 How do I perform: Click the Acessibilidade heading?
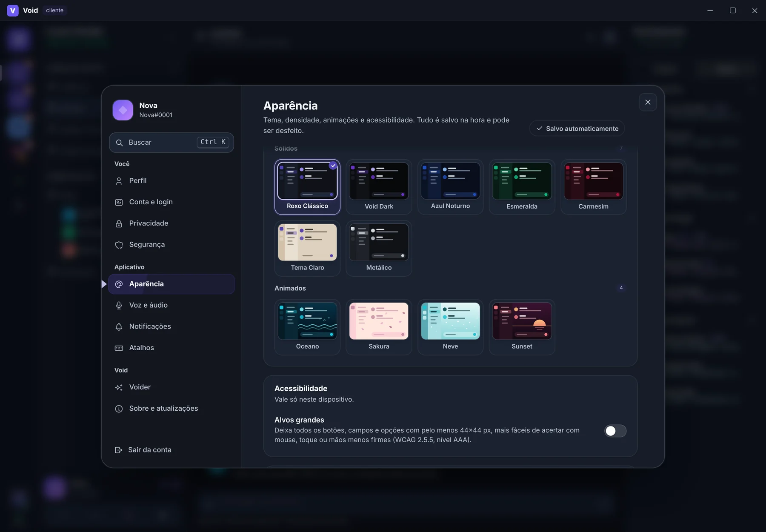[x=301, y=389]
